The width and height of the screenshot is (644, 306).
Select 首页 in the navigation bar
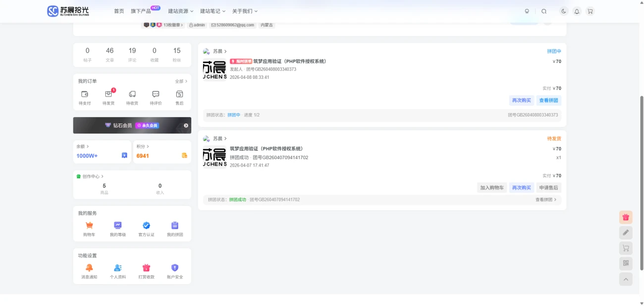point(118,11)
